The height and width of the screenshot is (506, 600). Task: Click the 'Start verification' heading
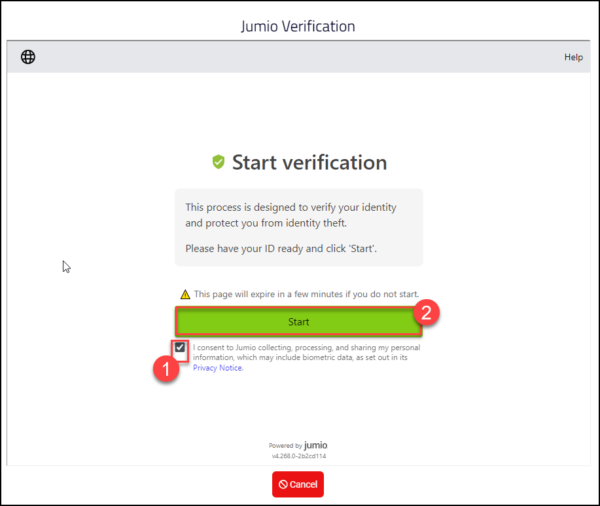(x=309, y=162)
